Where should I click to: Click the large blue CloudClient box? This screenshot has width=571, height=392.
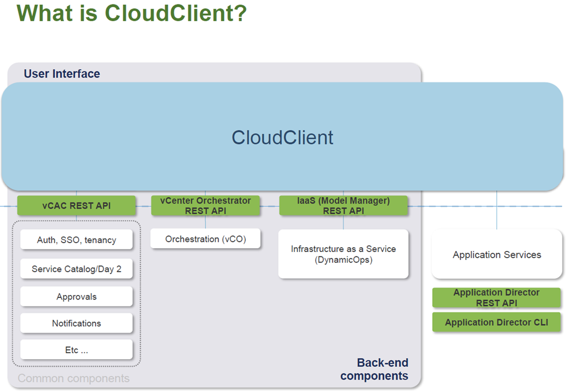[x=282, y=137]
